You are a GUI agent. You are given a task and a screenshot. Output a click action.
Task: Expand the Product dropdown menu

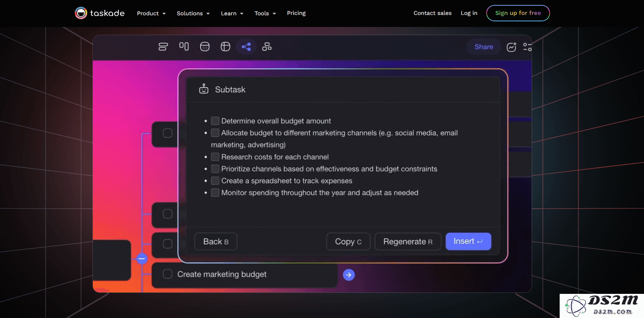(x=151, y=13)
